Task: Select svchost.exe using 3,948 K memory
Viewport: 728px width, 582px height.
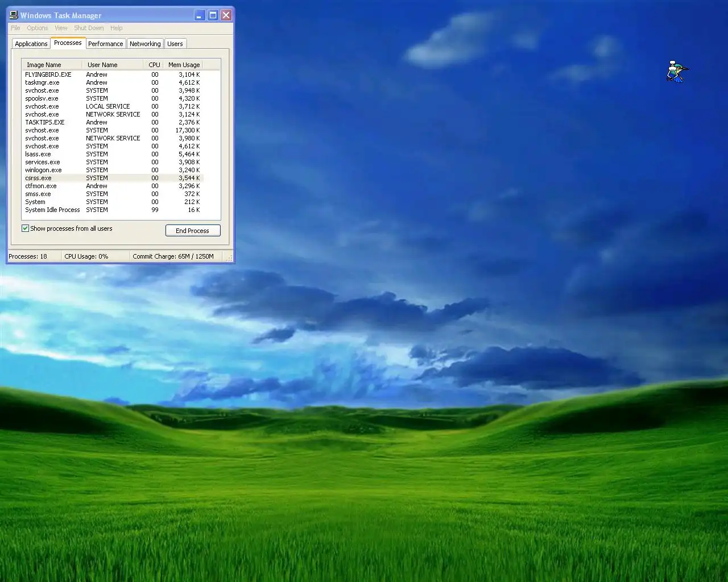Action: [113, 90]
